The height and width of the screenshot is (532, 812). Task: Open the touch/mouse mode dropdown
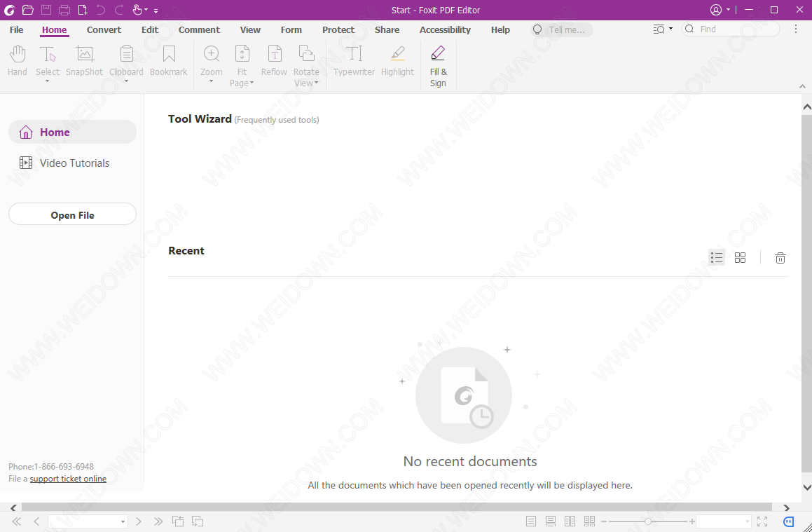click(x=140, y=9)
